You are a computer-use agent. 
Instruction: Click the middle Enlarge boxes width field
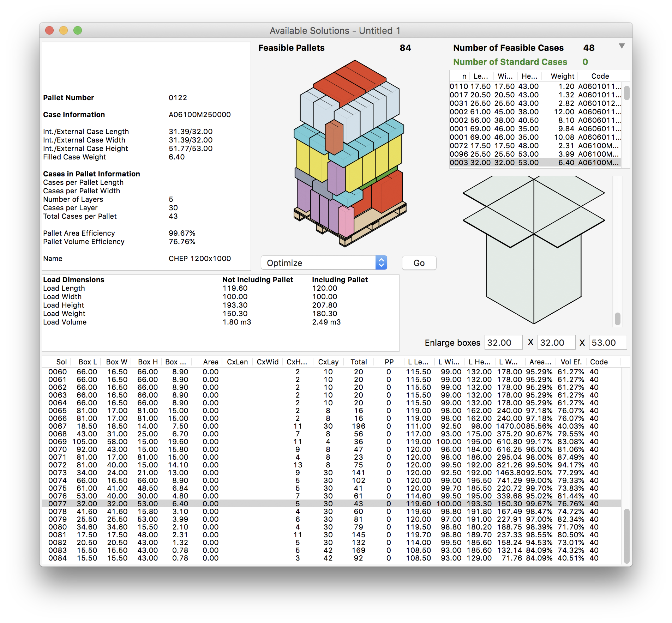coord(556,343)
